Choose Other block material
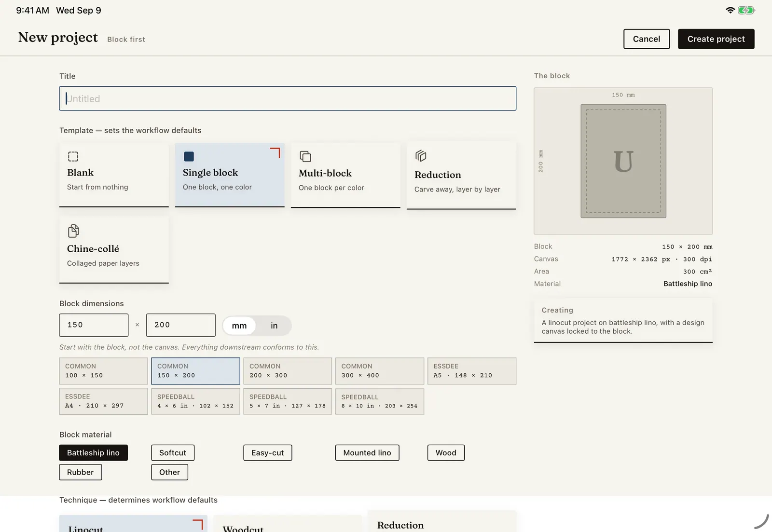The image size is (772, 532). (x=170, y=472)
